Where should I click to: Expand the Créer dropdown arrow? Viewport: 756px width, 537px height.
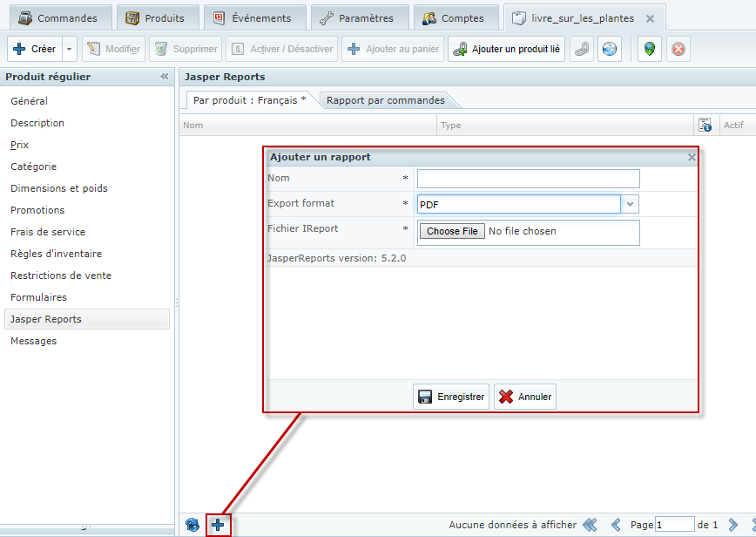pyautogui.click(x=70, y=49)
